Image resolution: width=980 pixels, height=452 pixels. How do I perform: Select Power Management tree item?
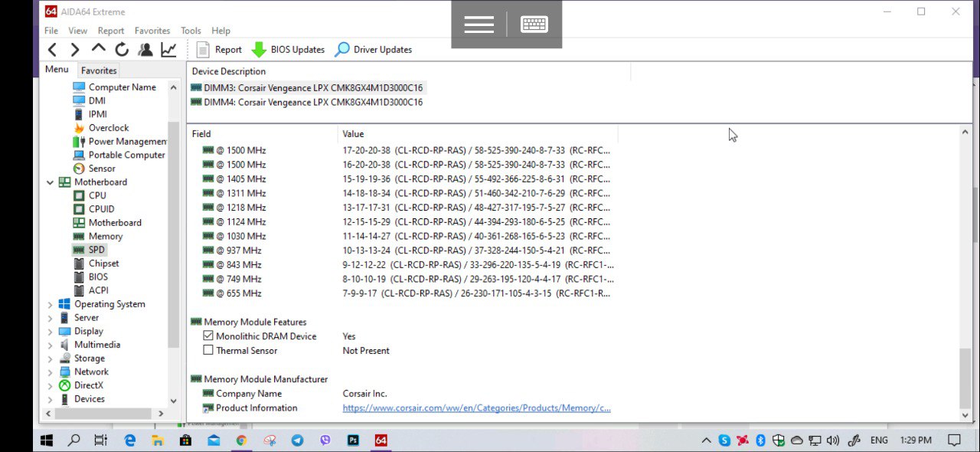coord(119,141)
